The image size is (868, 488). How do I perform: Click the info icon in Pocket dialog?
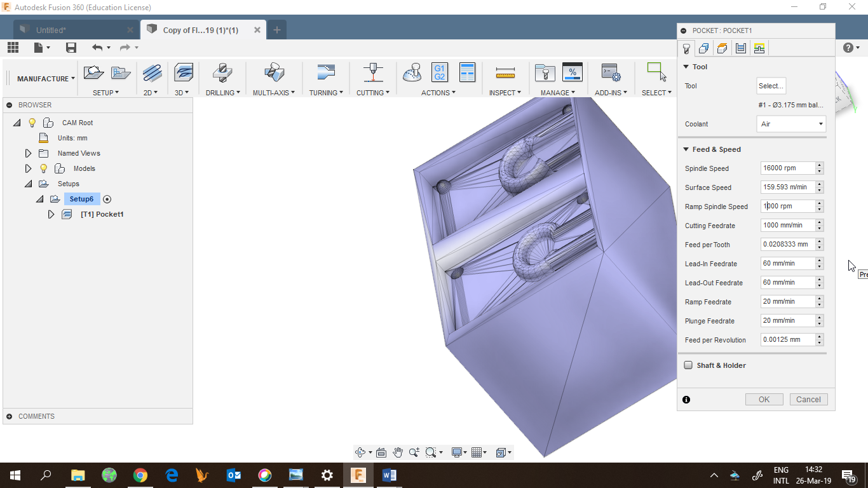pos(686,400)
